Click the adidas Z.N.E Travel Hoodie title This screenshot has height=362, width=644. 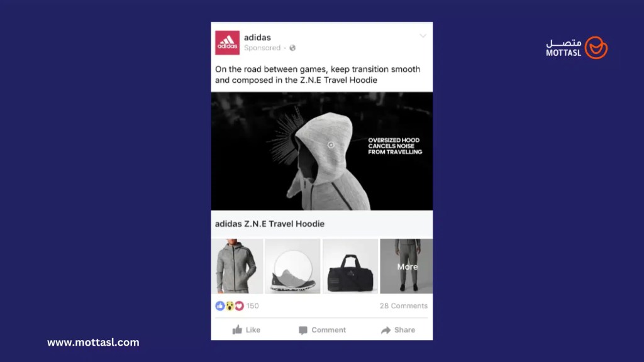click(x=270, y=224)
